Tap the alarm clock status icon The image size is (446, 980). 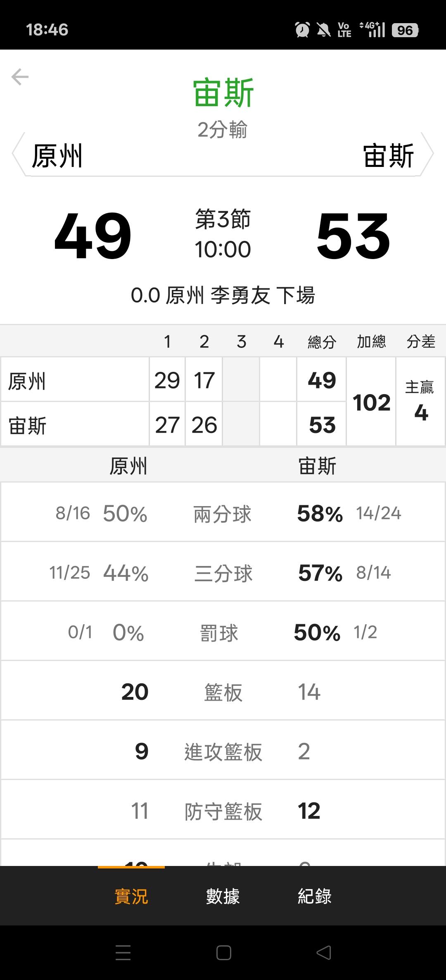(302, 30)
